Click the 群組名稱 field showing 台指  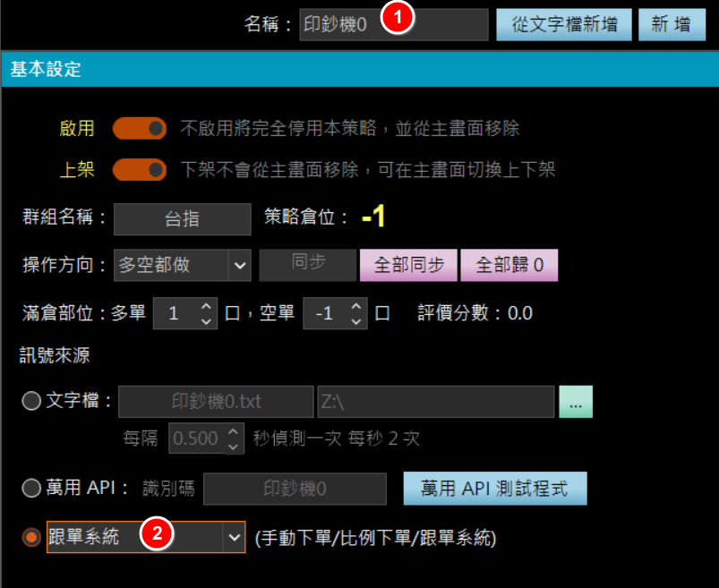point(183,219)
